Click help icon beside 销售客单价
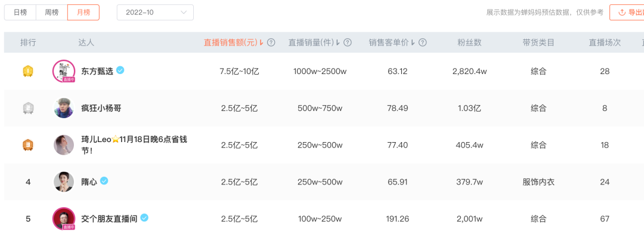Viewport: 644px width, 234px height. 422,42
